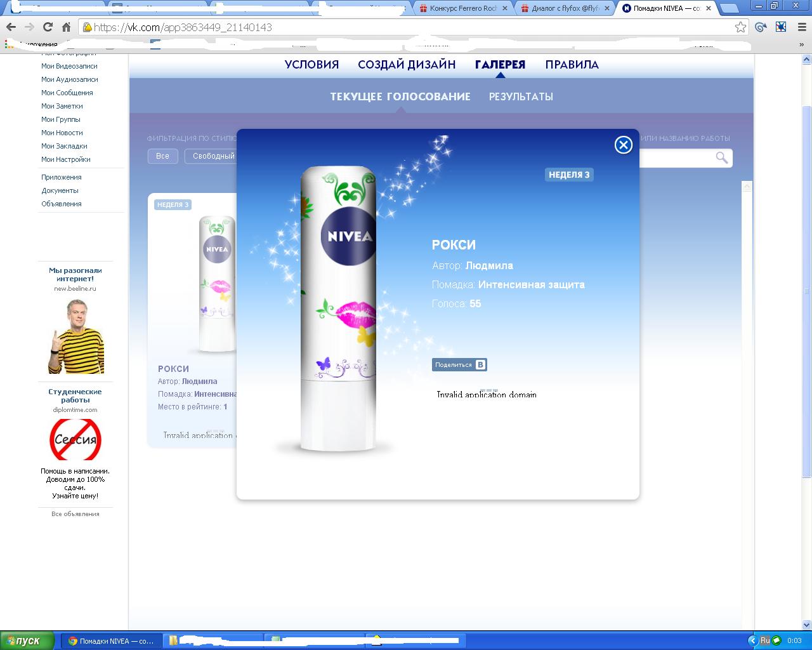Open Помадки NIVEA taskbar item

112,641
